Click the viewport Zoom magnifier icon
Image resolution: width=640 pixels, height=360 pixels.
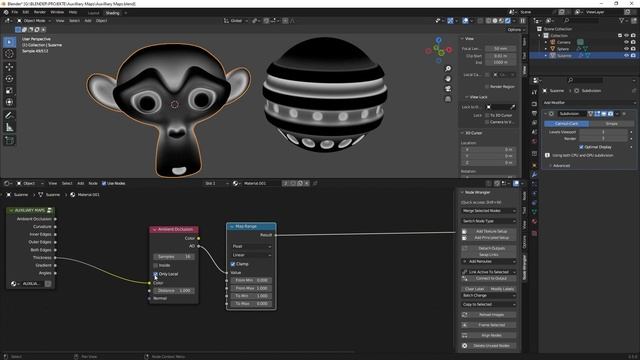click(x=448, y=69)
